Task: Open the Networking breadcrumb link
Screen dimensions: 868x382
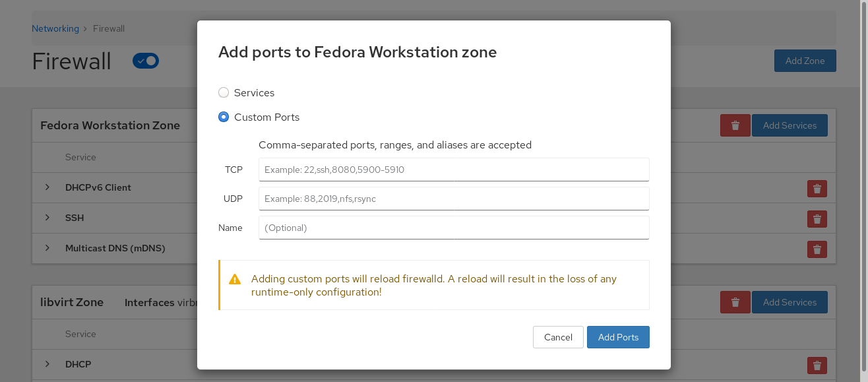Action: (55, 28)
